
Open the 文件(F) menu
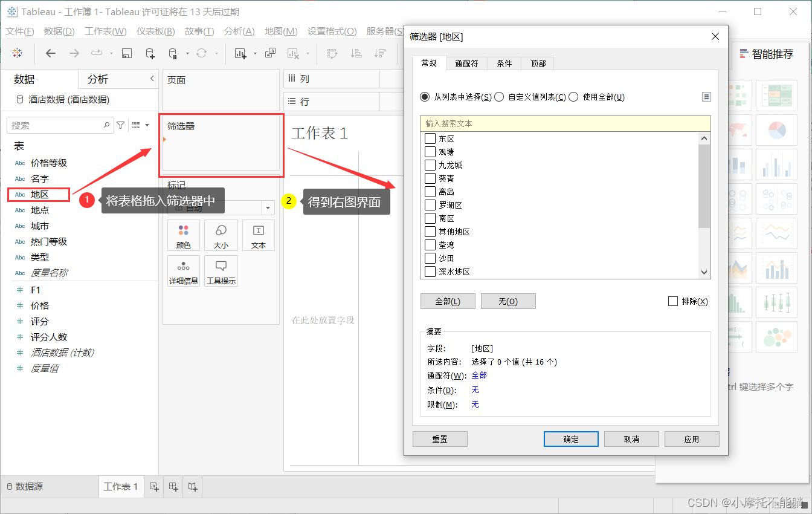point(19,31)
